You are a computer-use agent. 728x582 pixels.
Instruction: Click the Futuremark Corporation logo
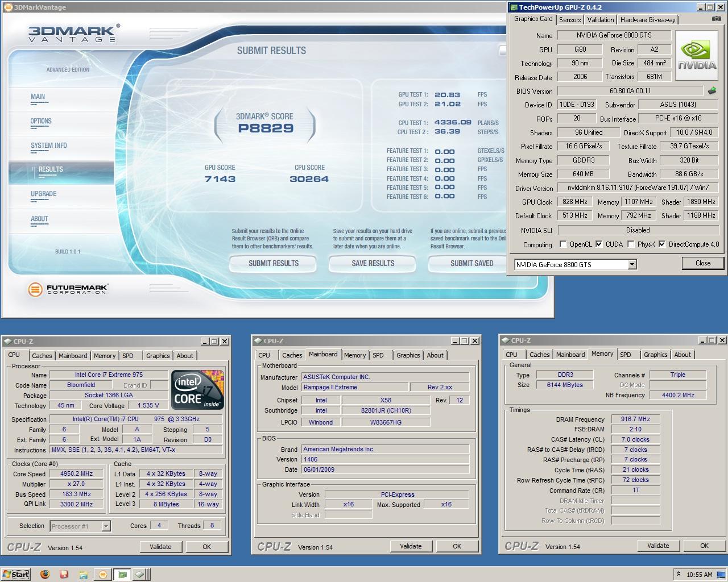click(x=68, y=289)
